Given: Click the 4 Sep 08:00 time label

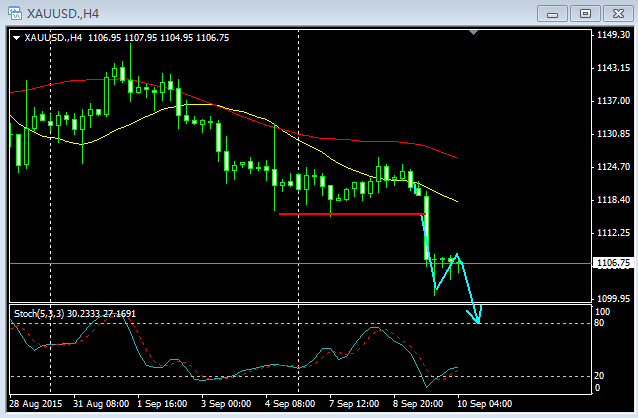Looking at the screenshot, I should pyautogui.click(x=290, y=404).
